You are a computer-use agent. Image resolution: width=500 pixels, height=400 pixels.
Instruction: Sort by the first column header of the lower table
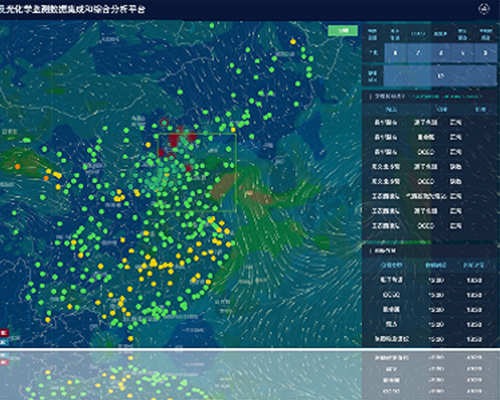(391, 265)
